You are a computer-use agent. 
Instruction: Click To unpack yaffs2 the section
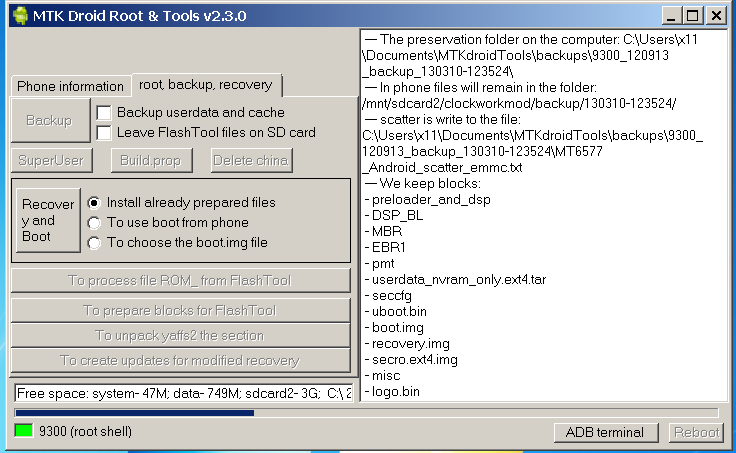tap(180, 336)
